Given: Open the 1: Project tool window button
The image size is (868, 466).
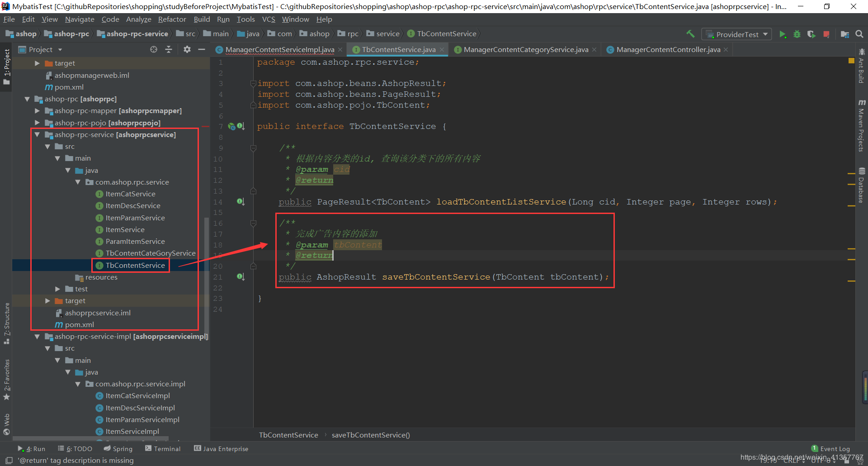Looking at the screenshot, I should coord(7,67).
